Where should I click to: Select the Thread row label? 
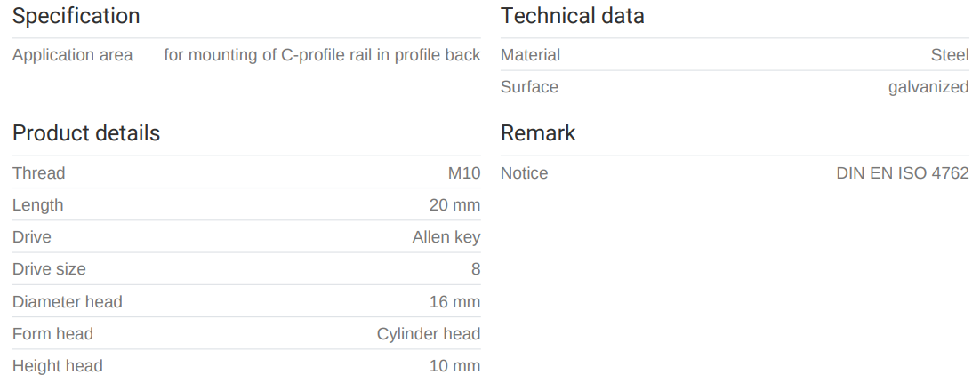(39, 173)
